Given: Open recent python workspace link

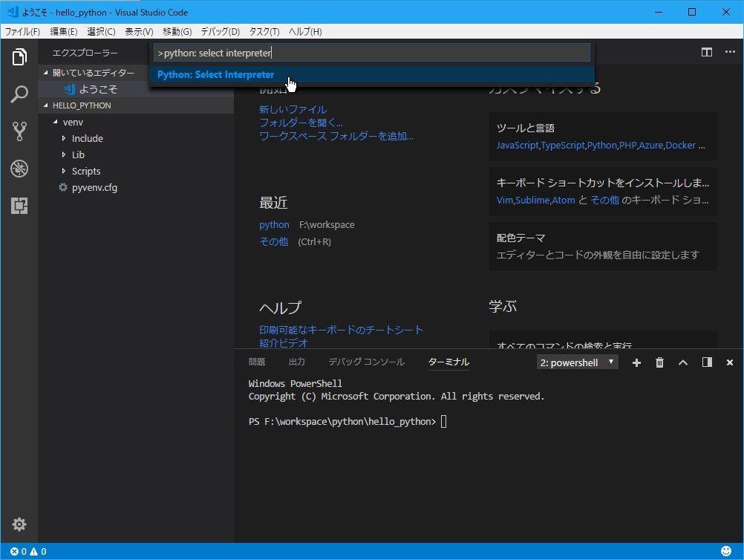Looking at the screenshot, I should [x=274, y=225].
